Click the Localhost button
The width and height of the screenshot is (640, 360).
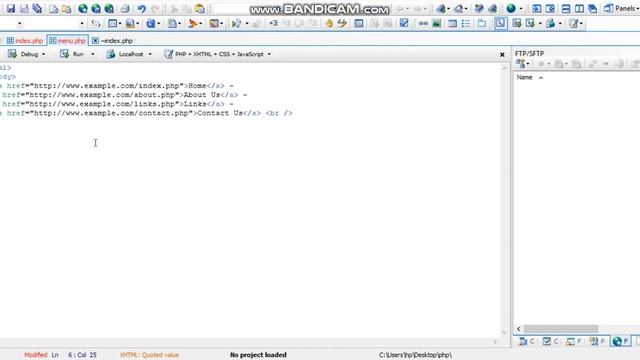tap(126, 54)
